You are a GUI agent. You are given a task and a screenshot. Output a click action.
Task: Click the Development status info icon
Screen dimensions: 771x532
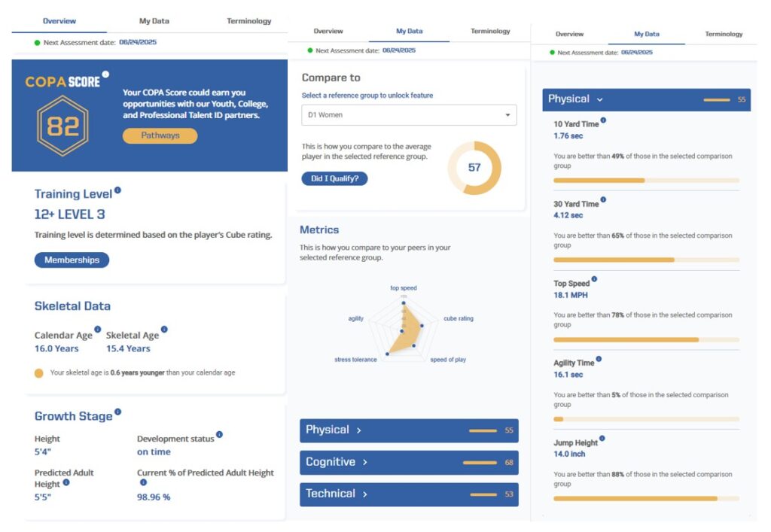pos(219,434)
